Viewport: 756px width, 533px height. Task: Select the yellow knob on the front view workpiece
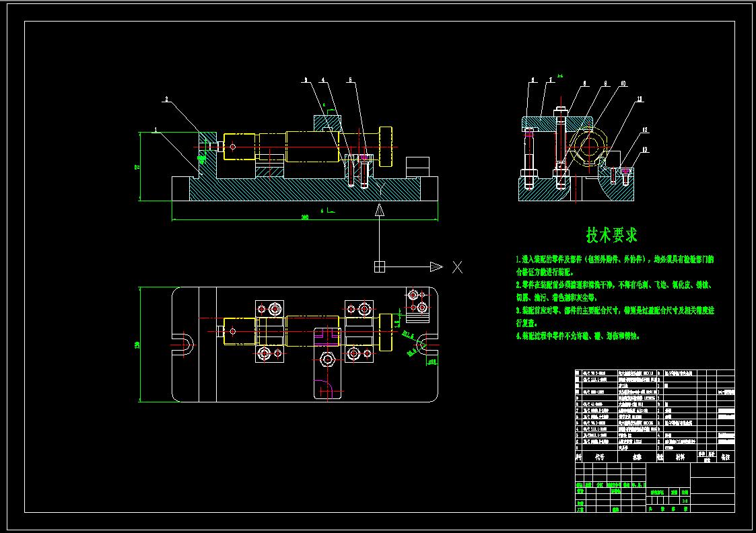tap(386, 147)
